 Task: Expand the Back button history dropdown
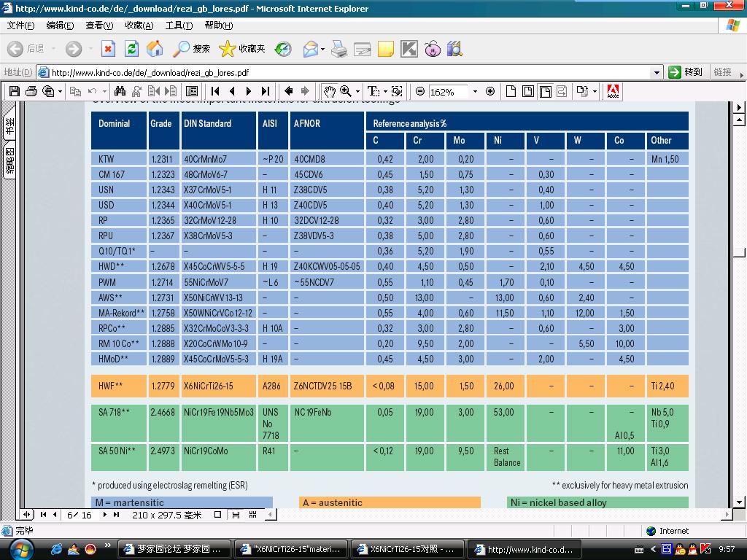tap(53, 49)
